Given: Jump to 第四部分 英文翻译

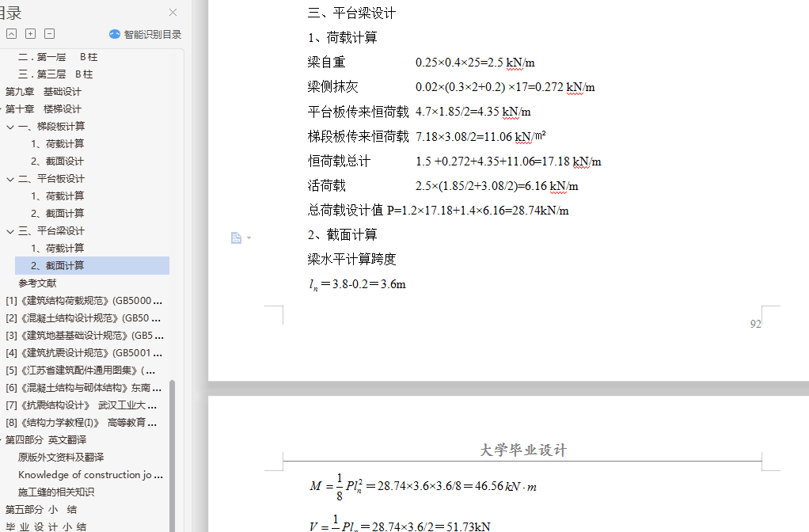Looking at the screenshot, I should tap(46, 440).
